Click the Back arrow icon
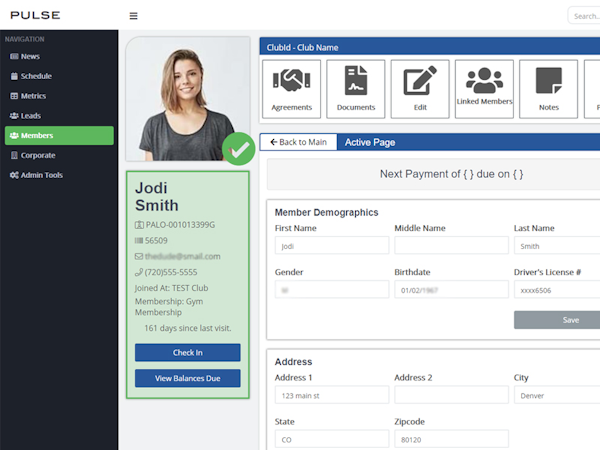 274,142
